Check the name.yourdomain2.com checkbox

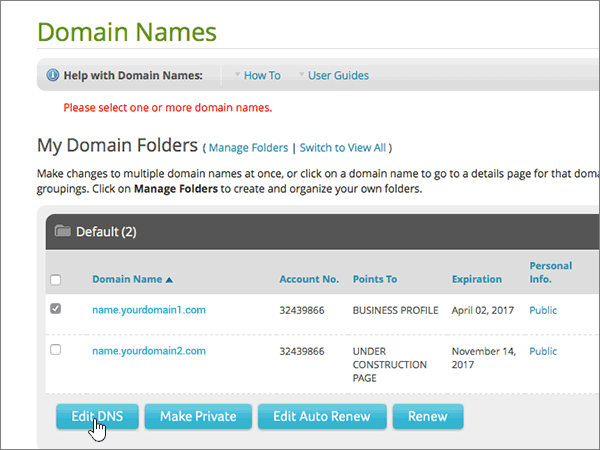click(55, 349)
